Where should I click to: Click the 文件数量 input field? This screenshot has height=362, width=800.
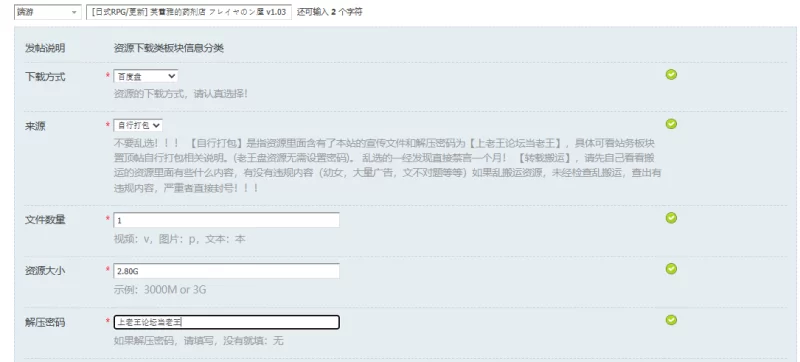click(x=226, y=220)
